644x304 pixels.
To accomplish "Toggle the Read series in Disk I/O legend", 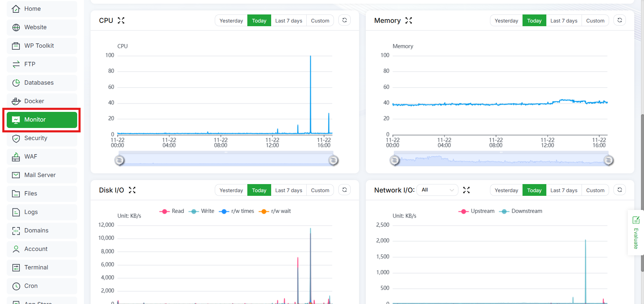I will (x=171, y=211).
